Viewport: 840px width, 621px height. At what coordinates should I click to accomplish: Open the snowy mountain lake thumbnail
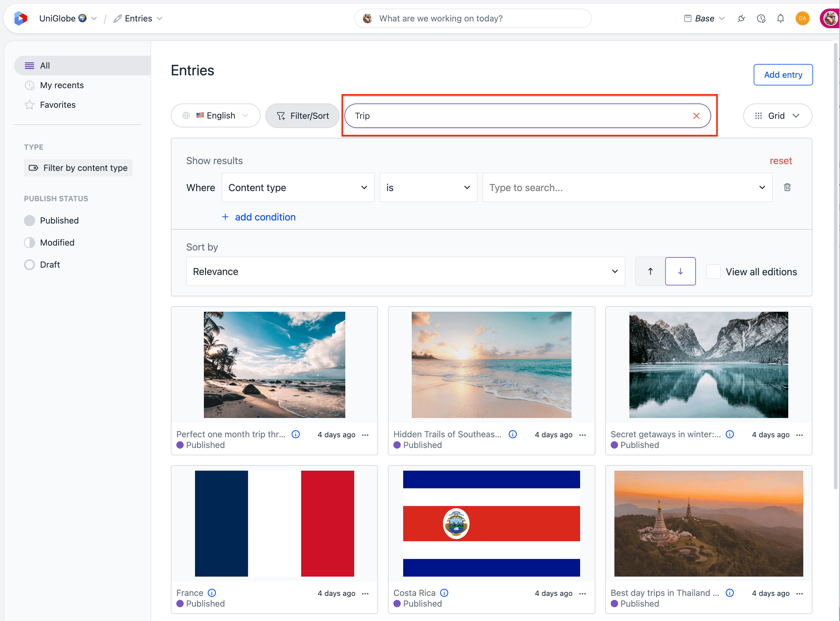708,365
